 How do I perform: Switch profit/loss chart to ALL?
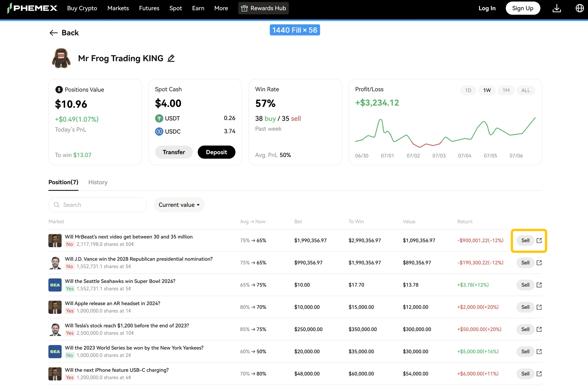point(526,90)
